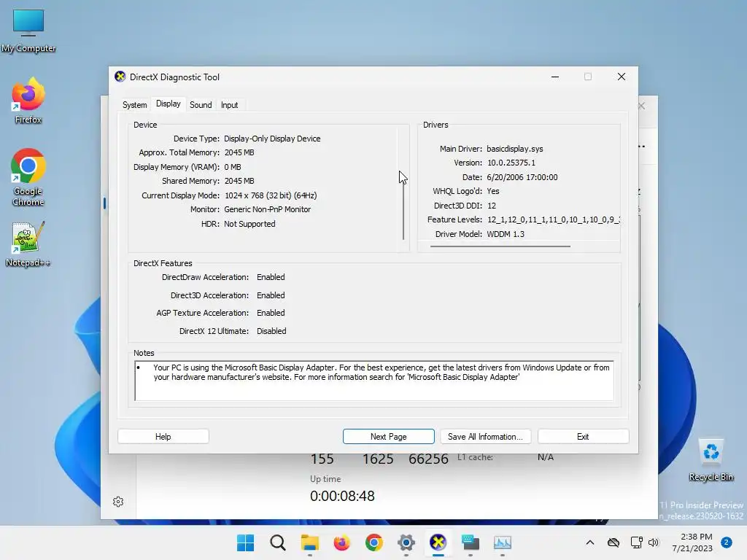Close the DirectX Diagnostic Tool window
Image resolution: width=747 pixels, height=560 pixels.
[622, 77]
